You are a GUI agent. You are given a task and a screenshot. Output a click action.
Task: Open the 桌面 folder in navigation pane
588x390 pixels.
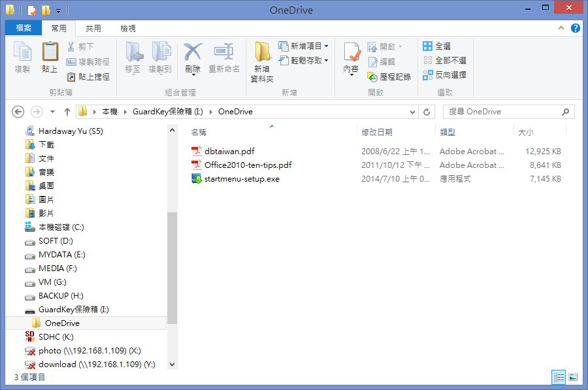tap(46, 186)
